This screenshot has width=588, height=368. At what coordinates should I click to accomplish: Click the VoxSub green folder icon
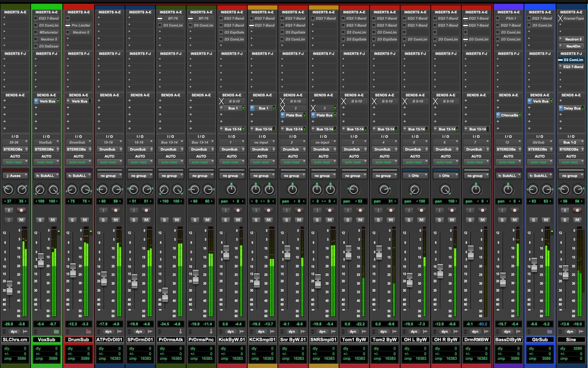pyautogui.click(x=56, y=331)
